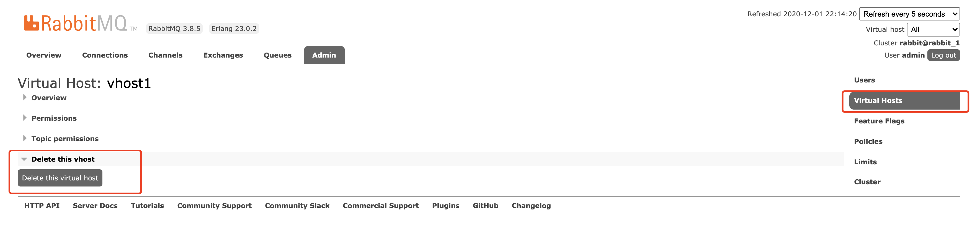Open the Community Slack link

click(297, 206)
